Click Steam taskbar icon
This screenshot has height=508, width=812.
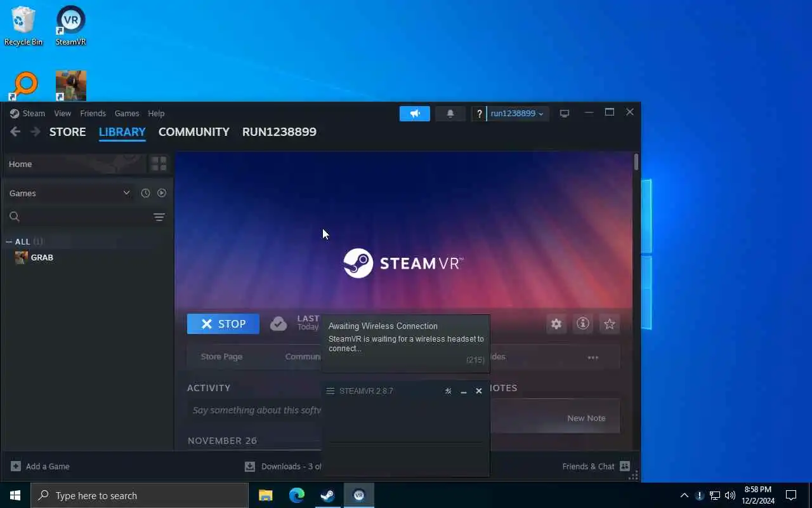pyautogui.click(x=328, y=495)
